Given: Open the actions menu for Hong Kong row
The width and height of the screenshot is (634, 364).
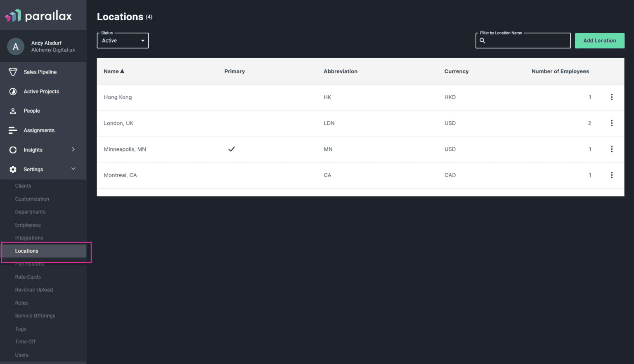Looking at the screenshot, I should (612, 97).
